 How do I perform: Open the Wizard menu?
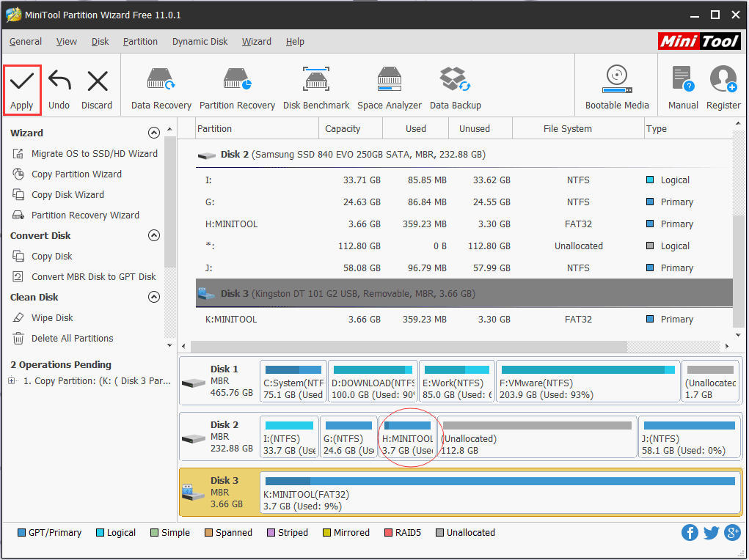coord(257,42)
